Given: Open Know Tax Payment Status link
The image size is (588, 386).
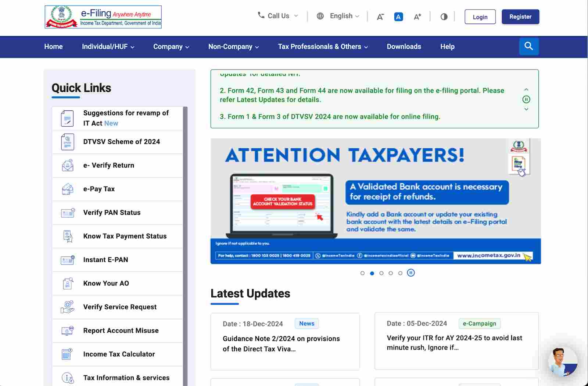Looking at the screenshot, I should point(117,236).
